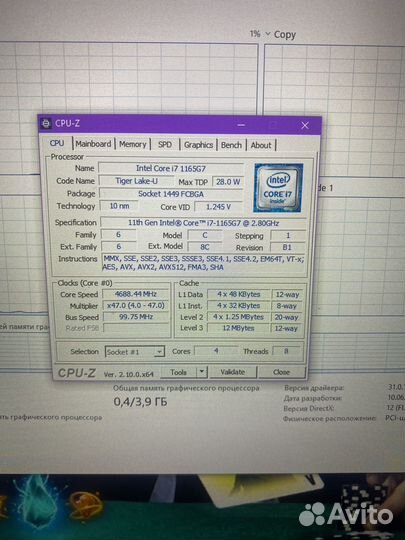This screenshot has height=540, width=405.
Task: Click the Stepping value 1
Action: (288, 236)
